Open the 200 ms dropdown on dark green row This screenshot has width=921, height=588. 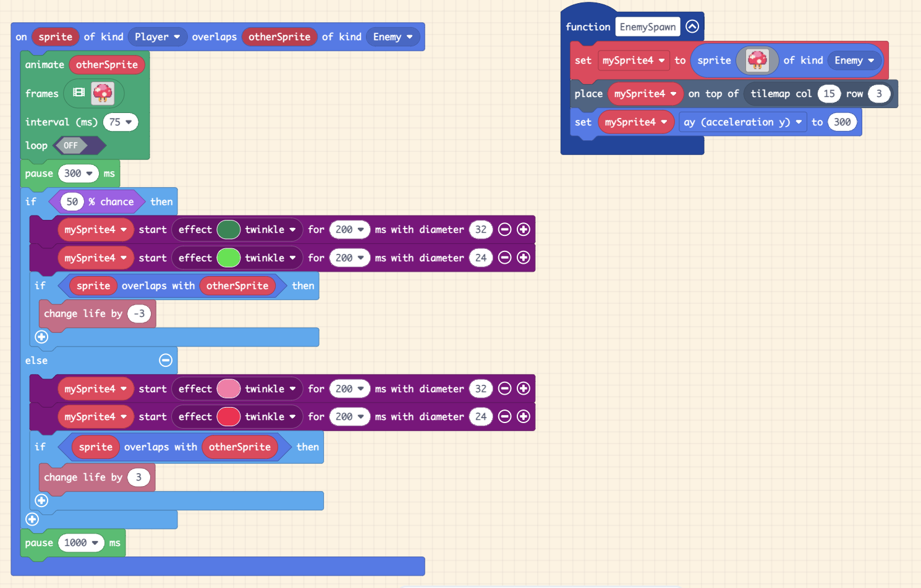(x=350, y=230)
